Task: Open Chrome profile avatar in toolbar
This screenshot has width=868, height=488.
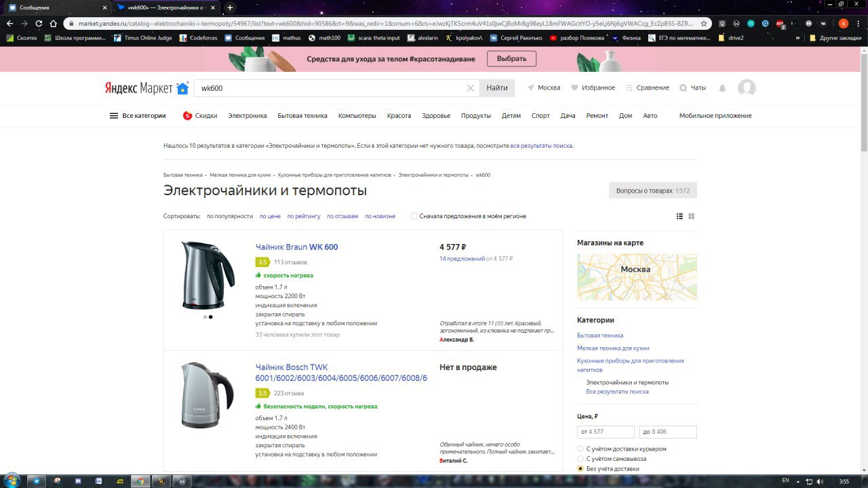Action: 844,23
